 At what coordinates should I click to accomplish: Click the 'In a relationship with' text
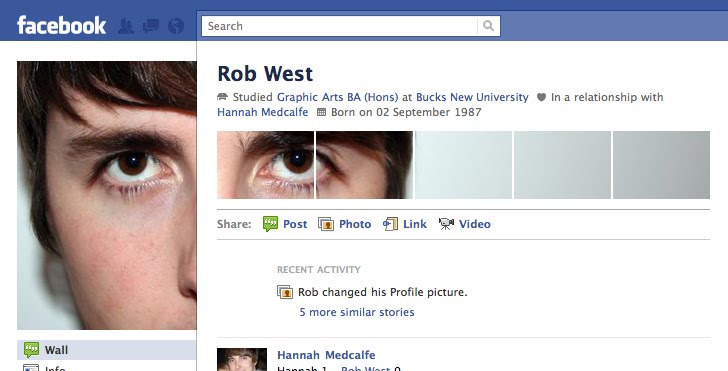[607, 97]
